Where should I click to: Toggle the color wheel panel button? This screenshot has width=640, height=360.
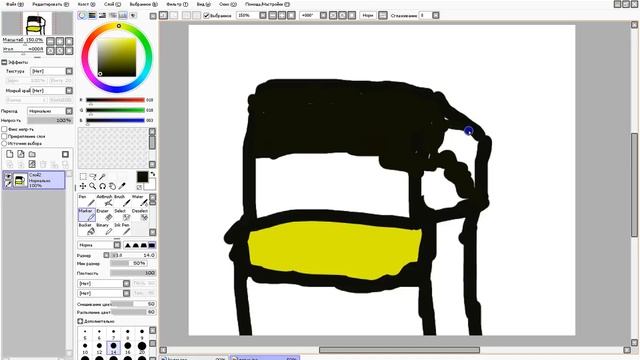pos(82,16)
